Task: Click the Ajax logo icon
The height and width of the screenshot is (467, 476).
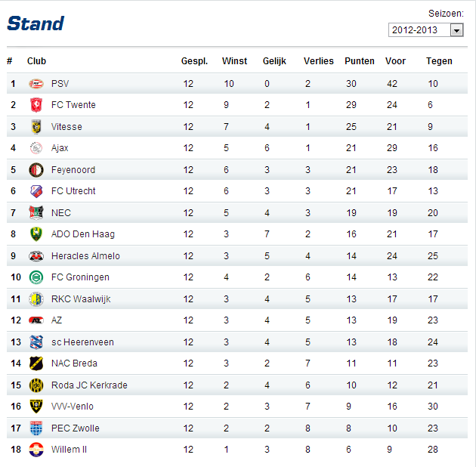Action: pos(36,148)
